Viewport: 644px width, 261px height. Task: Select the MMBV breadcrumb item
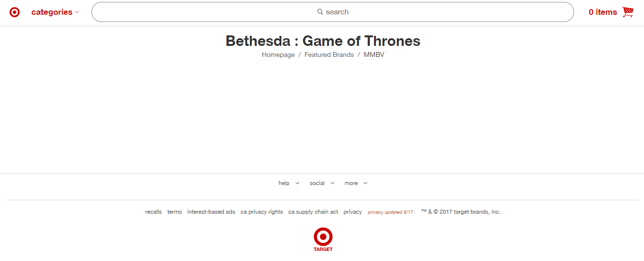point(374,54)
